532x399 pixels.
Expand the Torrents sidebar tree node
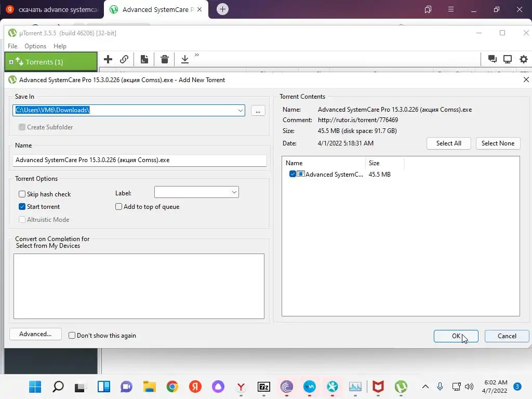pyautogui.click(x=11, y=62)
